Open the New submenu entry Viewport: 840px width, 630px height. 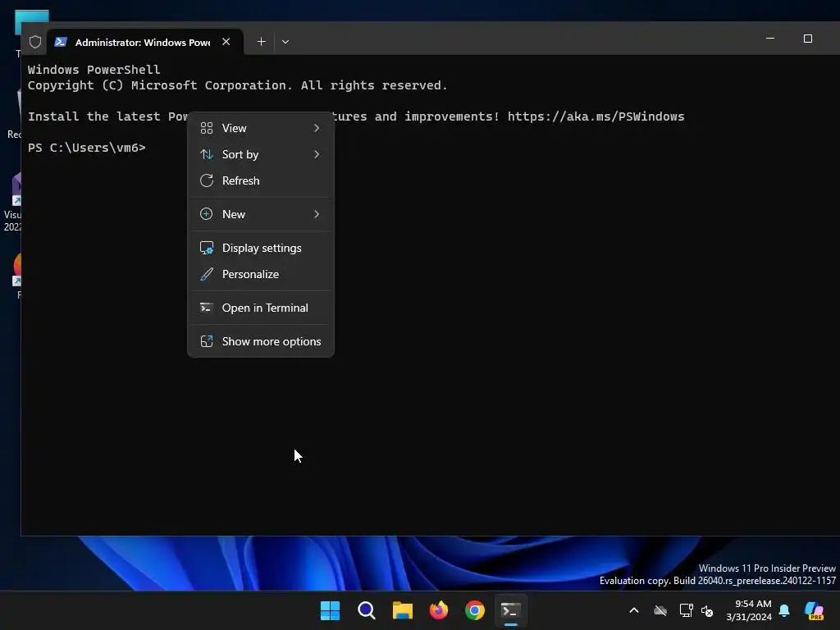261,214
